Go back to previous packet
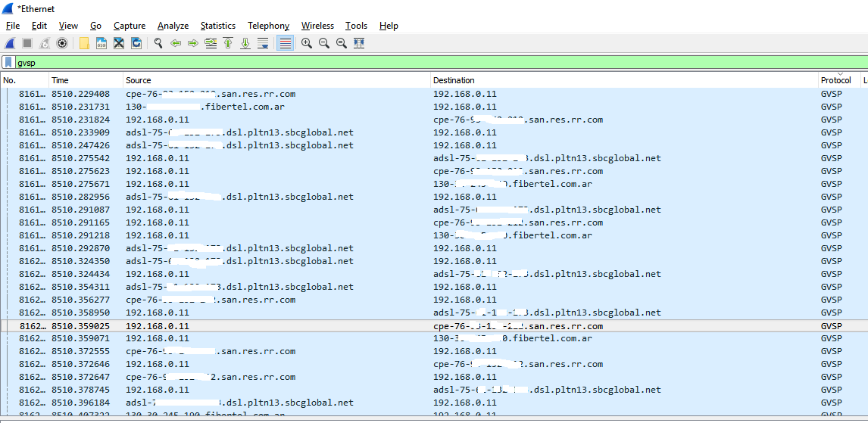Image resolution: width=868 pixels, height=423 pixels. pos(176,43)
